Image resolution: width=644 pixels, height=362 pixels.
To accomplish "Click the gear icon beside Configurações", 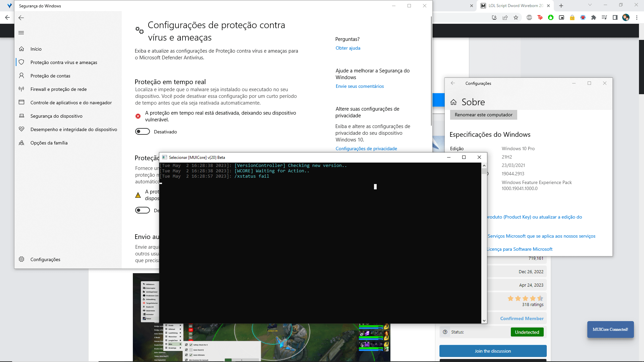I will click(21, 259).
